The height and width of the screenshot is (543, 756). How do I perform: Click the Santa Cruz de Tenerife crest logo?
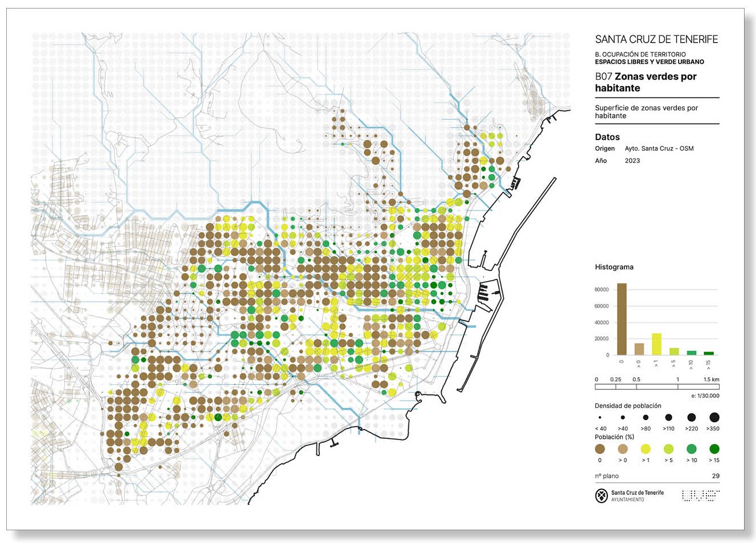coord(601,496)
